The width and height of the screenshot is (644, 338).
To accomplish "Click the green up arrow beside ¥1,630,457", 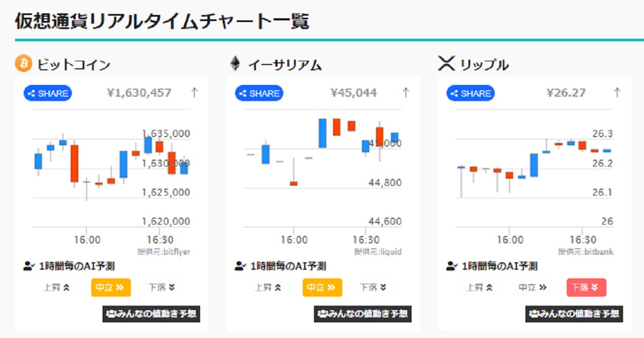I will pos(194,92).
